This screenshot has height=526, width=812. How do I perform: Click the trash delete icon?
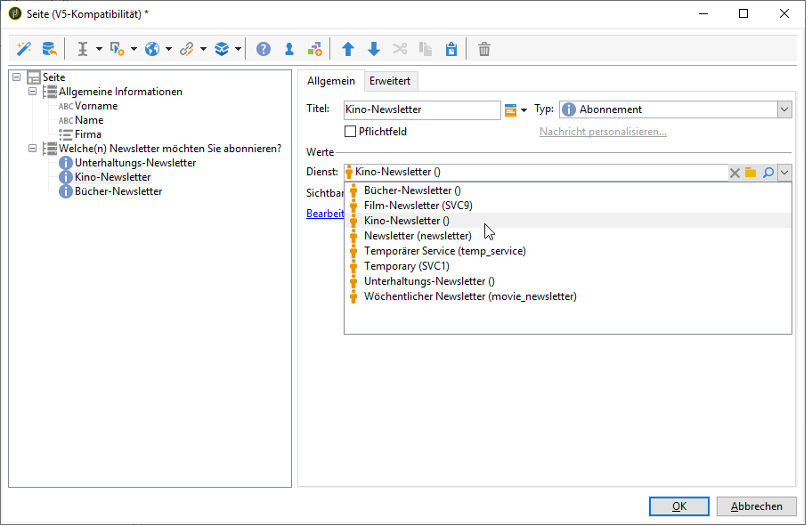pos(484,49)
